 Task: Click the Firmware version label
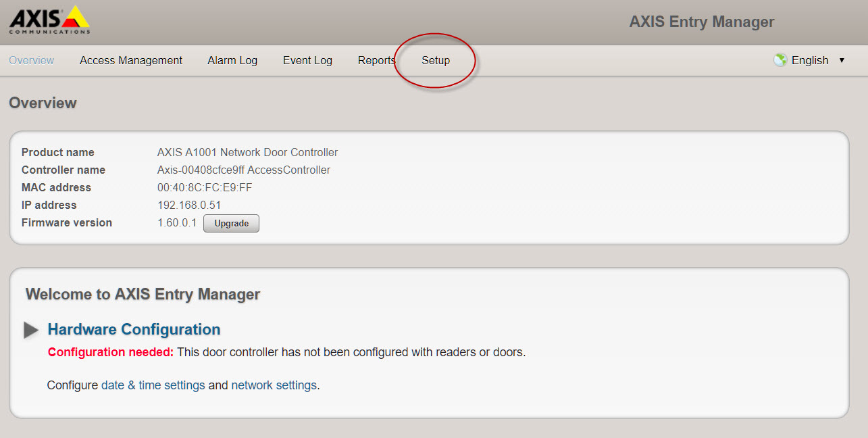pos(67,223)
